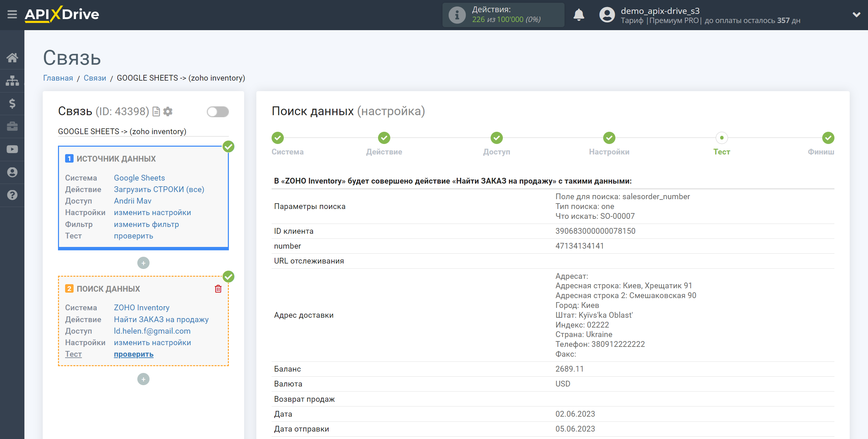Add a block after the data source

pos(143,263)
